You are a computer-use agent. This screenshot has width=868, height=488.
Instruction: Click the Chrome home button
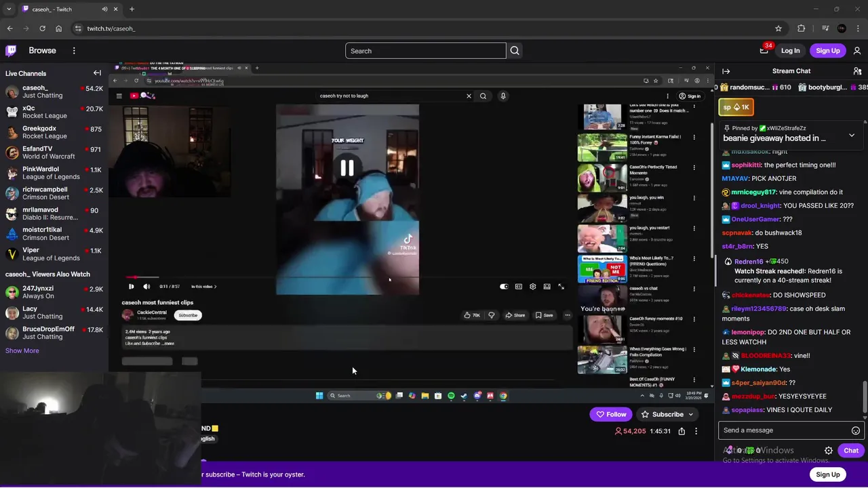point(59,28)
